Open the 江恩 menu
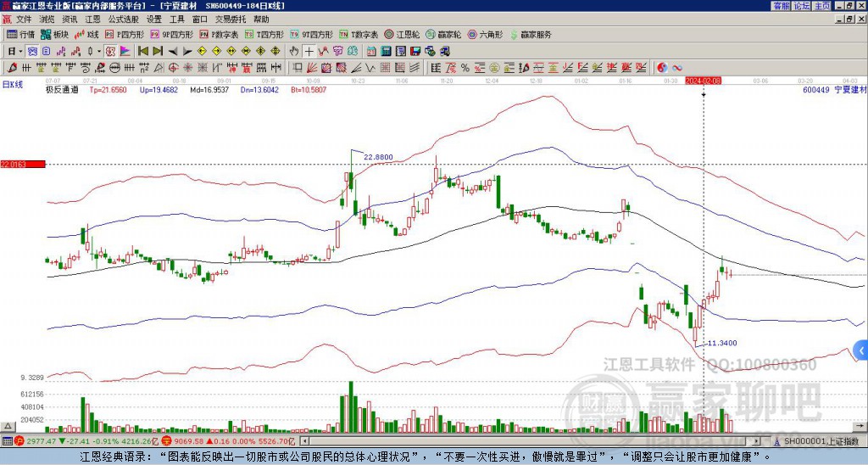Screen dimensions: 868x465 pos(92,19)
